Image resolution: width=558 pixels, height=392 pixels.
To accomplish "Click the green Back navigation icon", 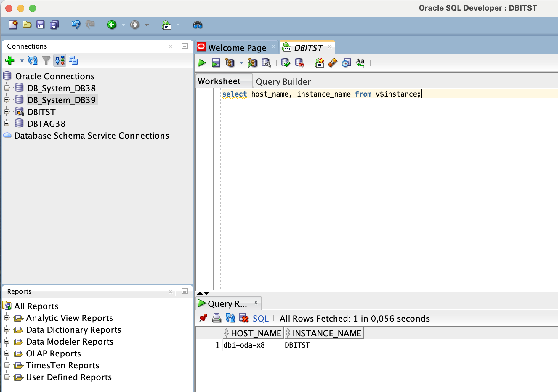I will pyautogui.click(x=112, y=25).
